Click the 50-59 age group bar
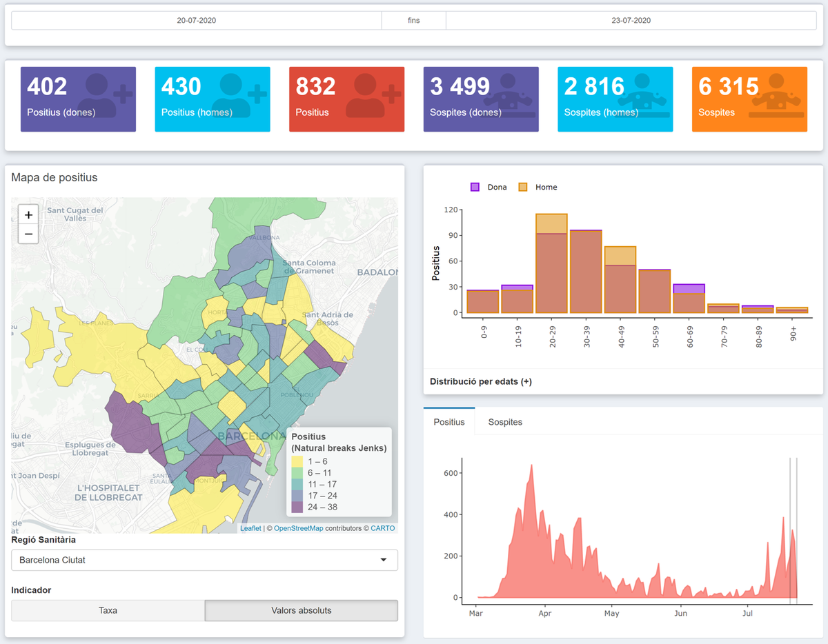828x644 pixels. click(x=655, y=291)
